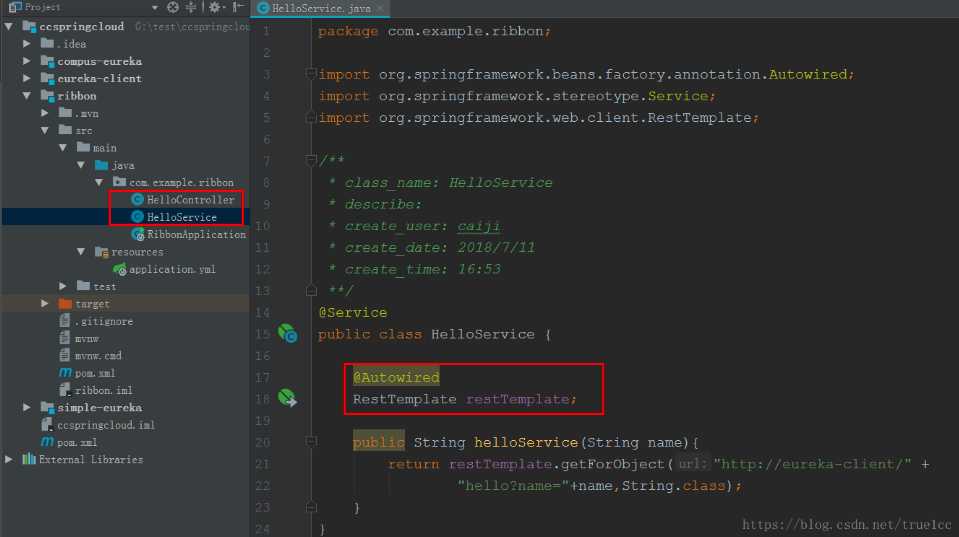
Task: Select ribbon.iml file
Action: (103, 390)
